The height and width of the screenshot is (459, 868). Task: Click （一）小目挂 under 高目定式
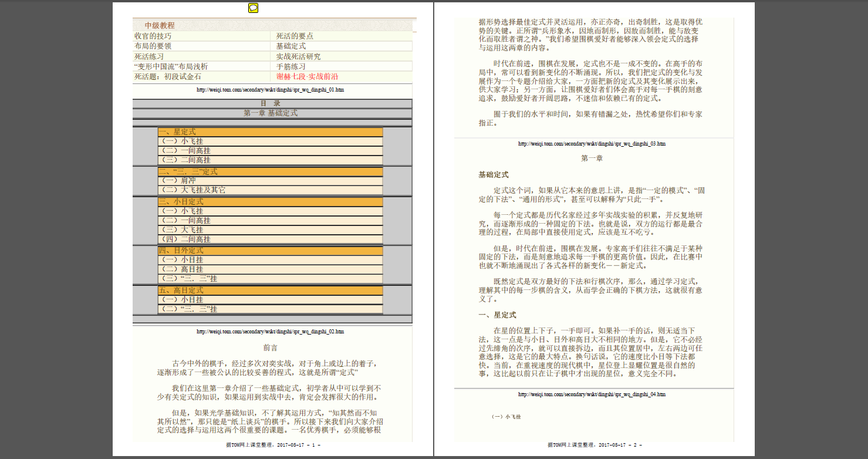pyautogui.click(x=270, y=299)
